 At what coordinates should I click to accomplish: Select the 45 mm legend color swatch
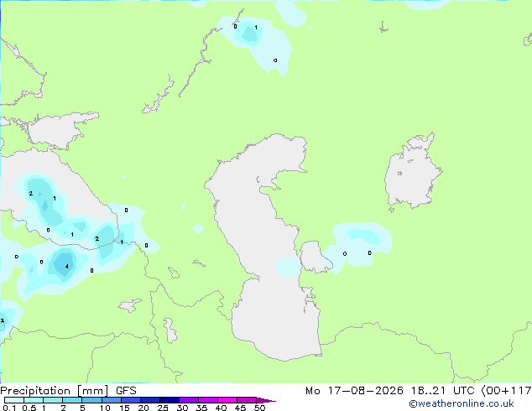(x=247, y=400)
